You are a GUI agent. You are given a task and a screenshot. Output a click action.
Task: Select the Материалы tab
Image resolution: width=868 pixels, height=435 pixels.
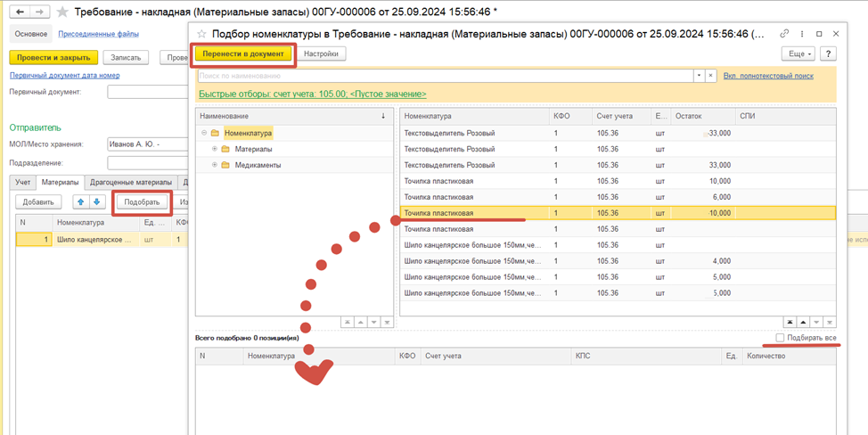click(x=60, y=182)
